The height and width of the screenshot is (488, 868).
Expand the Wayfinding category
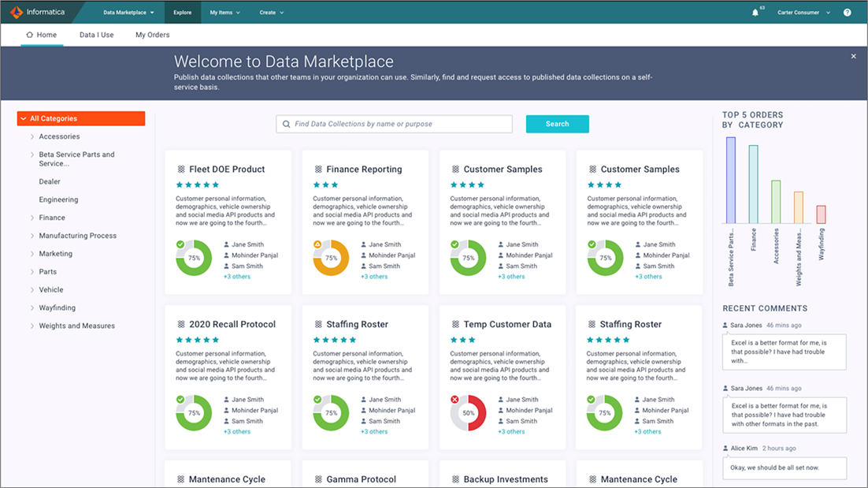coord(32,307)
